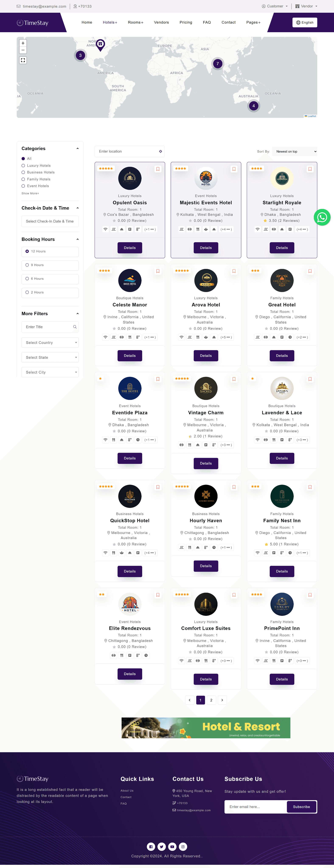334x868 pixels.
Task: Open the Twitter icon in footer
Action: 162,846
